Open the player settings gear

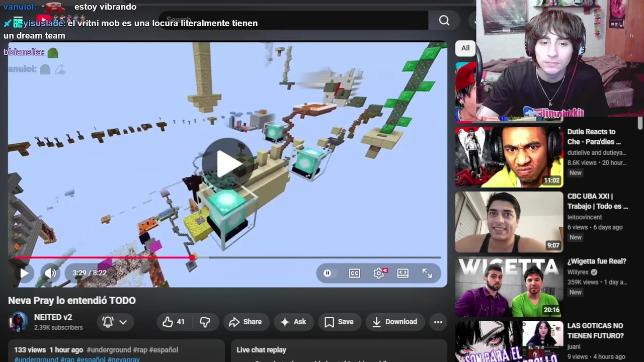click(379, 273)
